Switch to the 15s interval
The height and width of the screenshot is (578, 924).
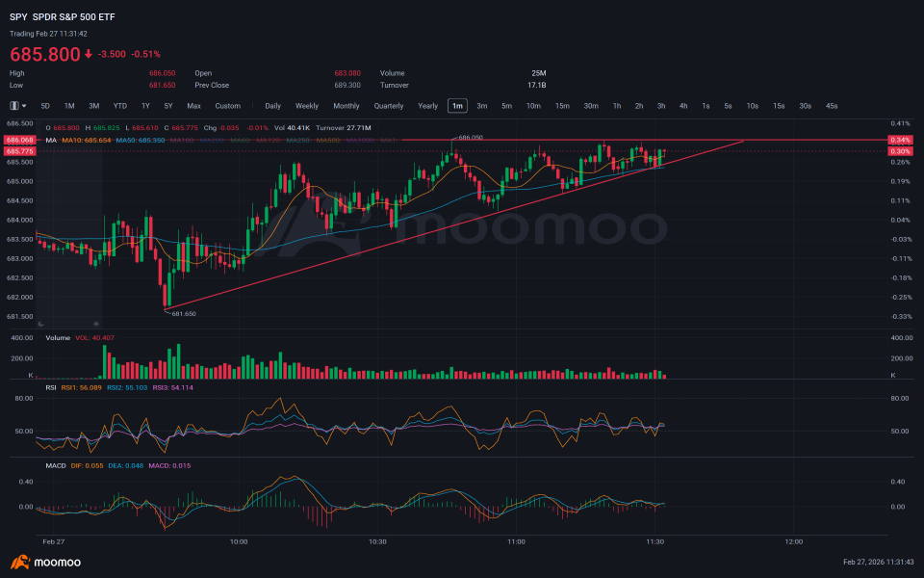pyautogui.click(x=779, y=106)
